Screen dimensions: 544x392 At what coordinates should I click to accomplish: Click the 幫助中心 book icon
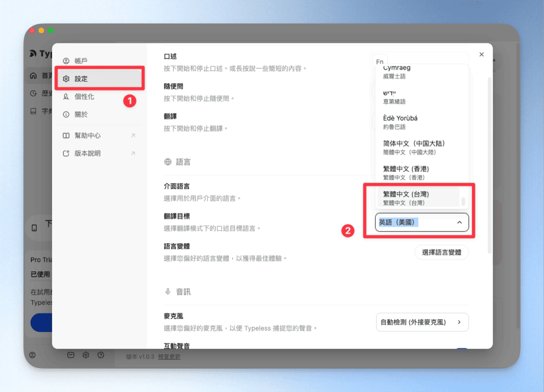[x=67, y=135]
